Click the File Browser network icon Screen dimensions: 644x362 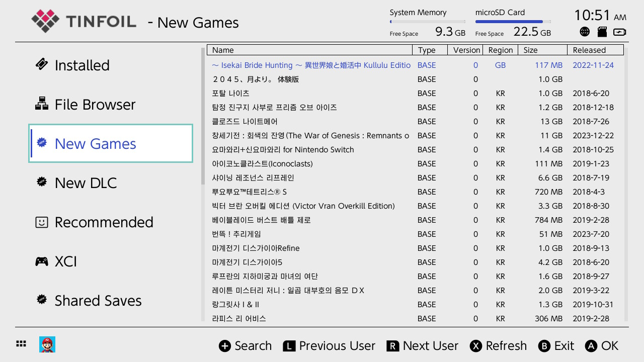click(x=42, y=104)
